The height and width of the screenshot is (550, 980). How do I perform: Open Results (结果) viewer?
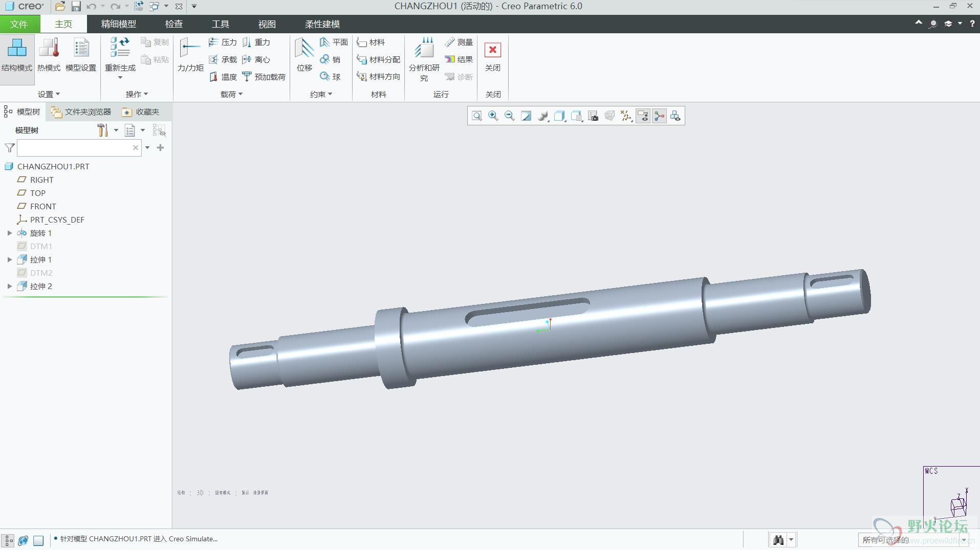(459, 59)
